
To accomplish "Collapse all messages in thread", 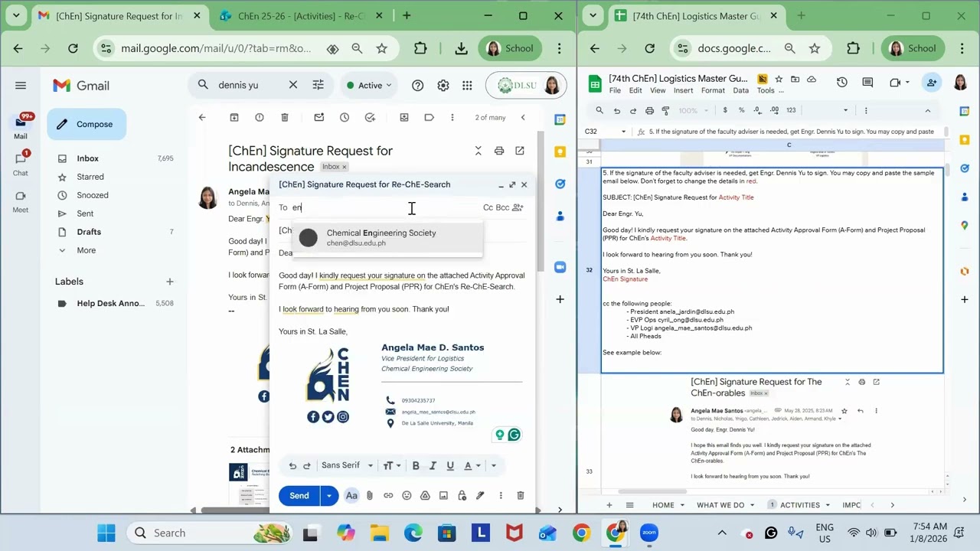I will point(479,151).
